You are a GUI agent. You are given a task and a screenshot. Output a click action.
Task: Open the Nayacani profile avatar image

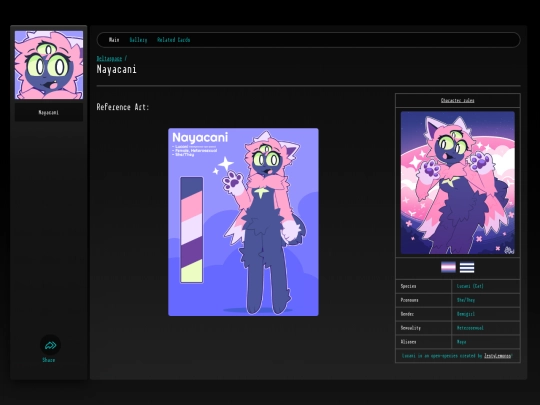pyautogui.click(x=49, y=65)
